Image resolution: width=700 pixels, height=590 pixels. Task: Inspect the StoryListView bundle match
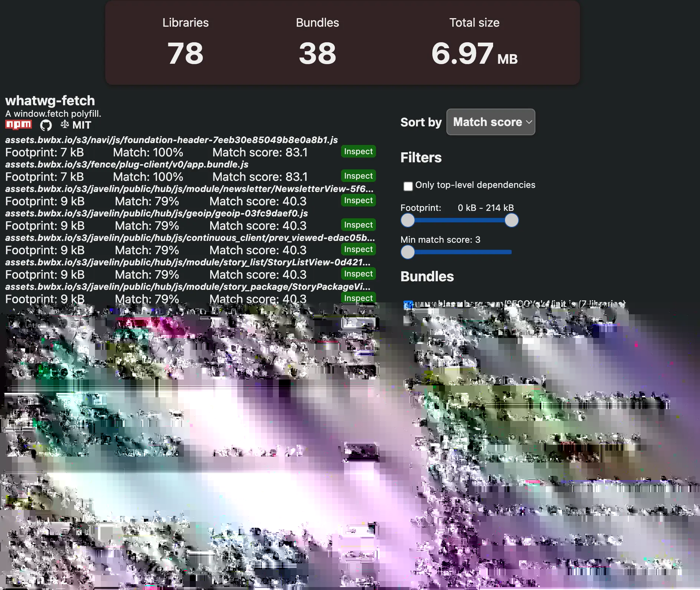358,274
